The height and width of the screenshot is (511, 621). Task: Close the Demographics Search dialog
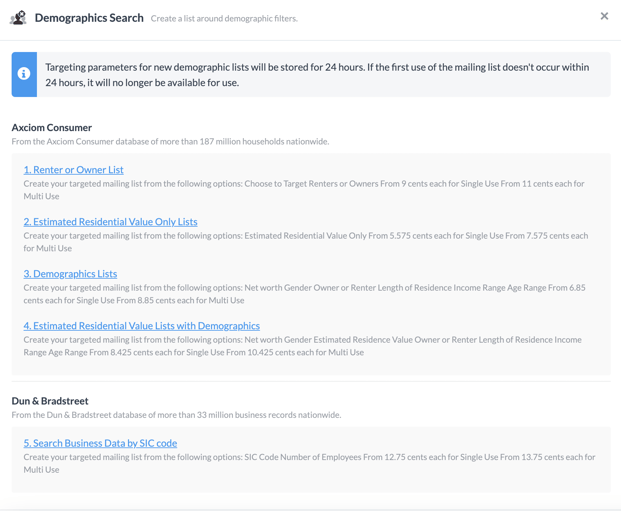point(604,16)
